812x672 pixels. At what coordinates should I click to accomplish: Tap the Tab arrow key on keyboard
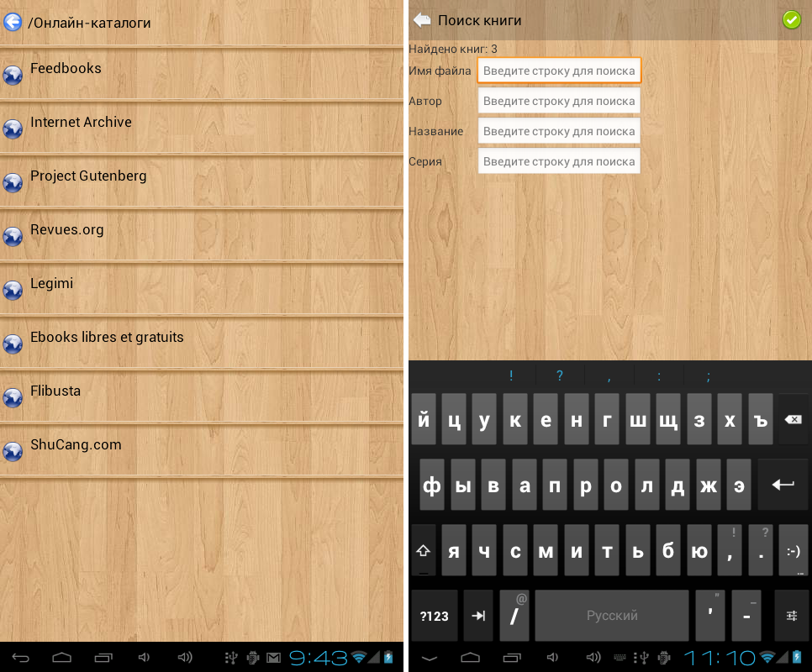[x=478, y=616]
